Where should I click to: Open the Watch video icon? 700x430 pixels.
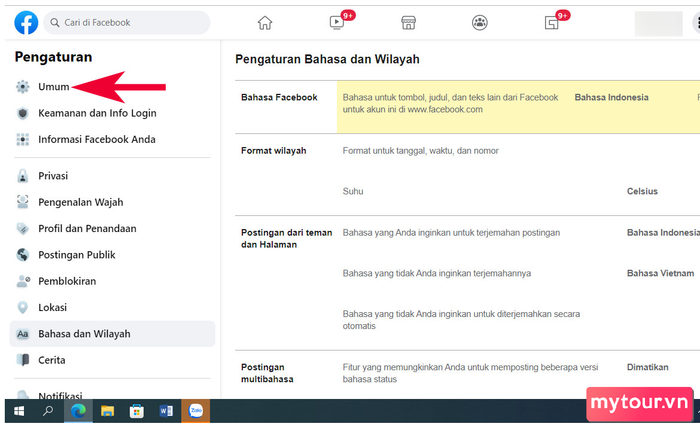337,22
